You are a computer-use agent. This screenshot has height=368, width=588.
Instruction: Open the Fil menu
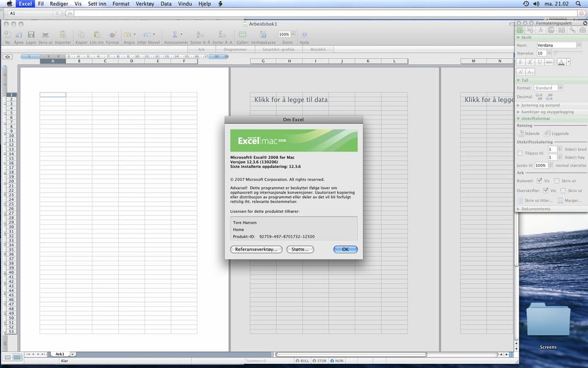point(41,4)
